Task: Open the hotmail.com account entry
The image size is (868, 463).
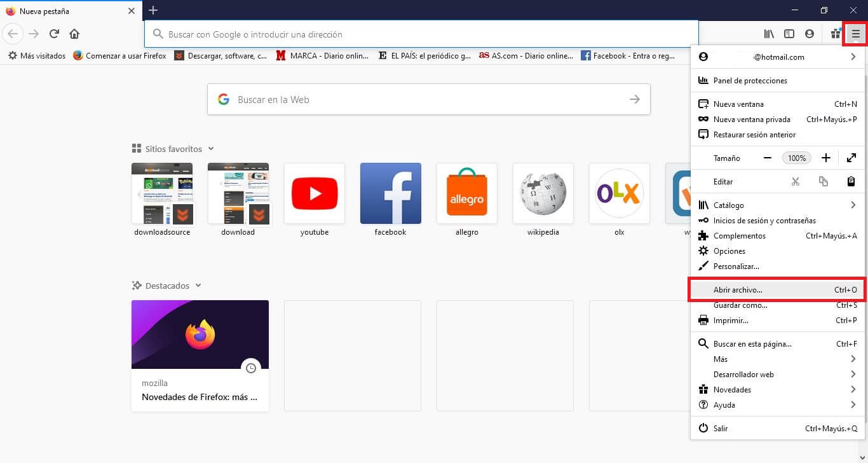Action: [778, 57]
